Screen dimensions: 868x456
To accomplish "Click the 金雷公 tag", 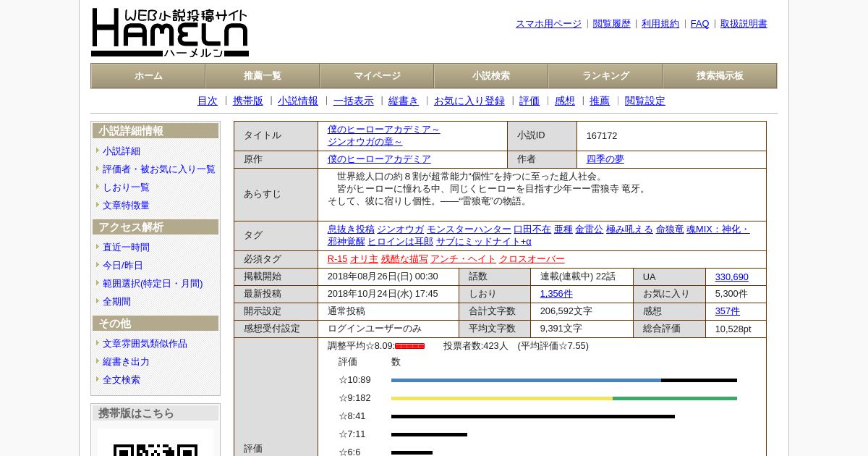I will 589,229.
